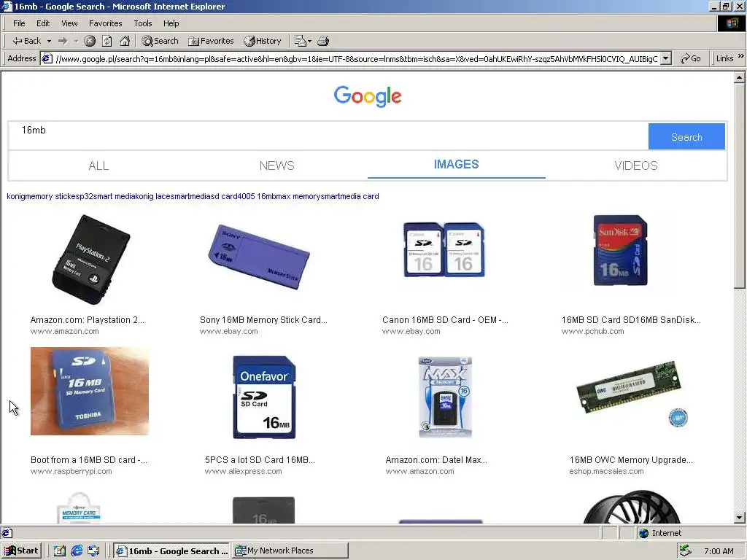The width and height of the screenshot is (747, 560).
Task: Open the Sony Memory Stick thumbnail
Action: pyautogui.click(x=259, y=256)
